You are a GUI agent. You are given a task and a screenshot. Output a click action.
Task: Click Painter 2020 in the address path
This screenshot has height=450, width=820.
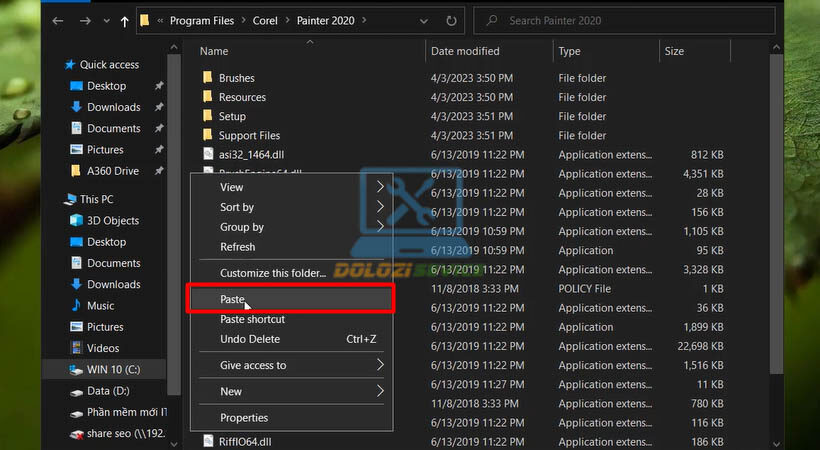(x=325, y=21)
